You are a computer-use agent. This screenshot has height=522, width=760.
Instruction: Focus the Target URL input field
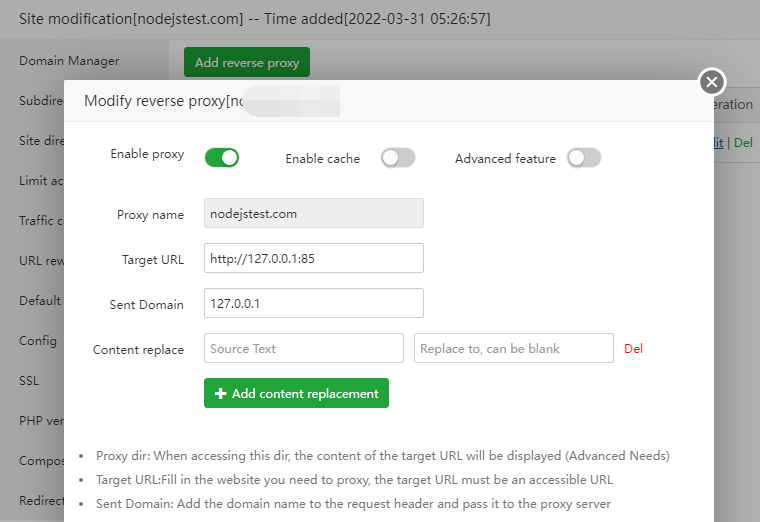(x=313, y=258)
